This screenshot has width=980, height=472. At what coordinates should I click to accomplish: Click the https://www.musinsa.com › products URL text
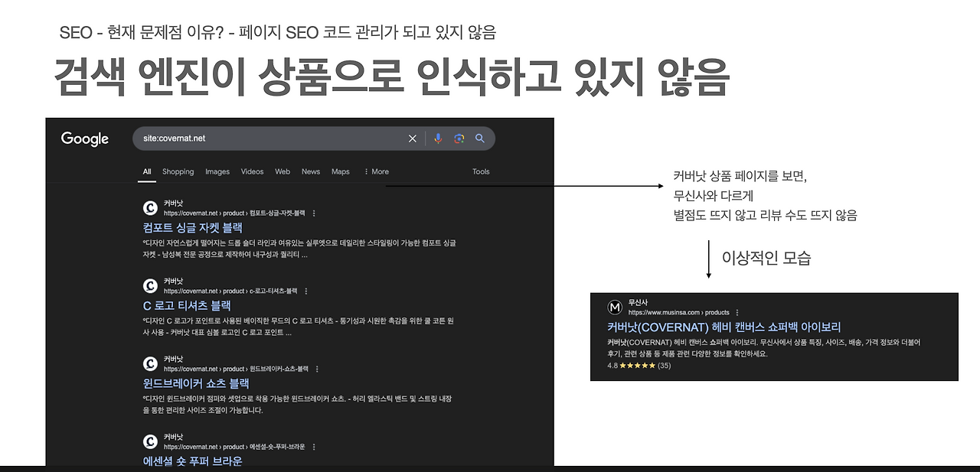coord(679,313)
